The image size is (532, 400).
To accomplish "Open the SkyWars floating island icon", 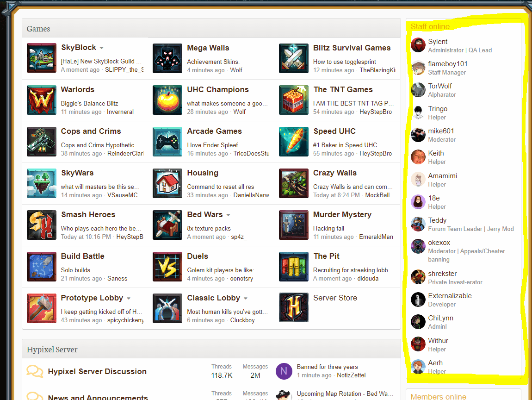I will coord(41,183).
